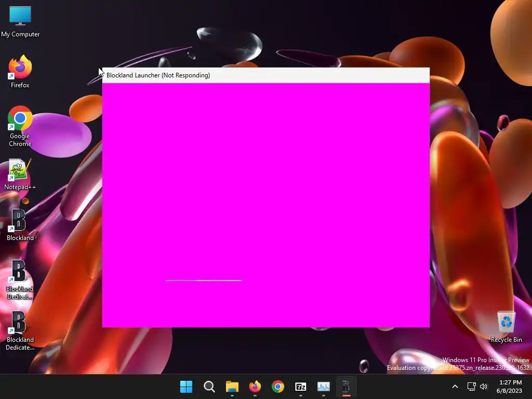Switch to Chrome in the taskbar
Viewport: 532px width, 399px height.
click(278, 387)
